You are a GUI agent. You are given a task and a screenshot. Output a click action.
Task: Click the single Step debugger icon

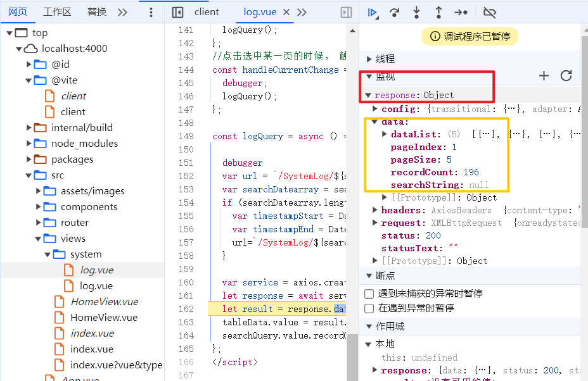click(x=461, y=13)
